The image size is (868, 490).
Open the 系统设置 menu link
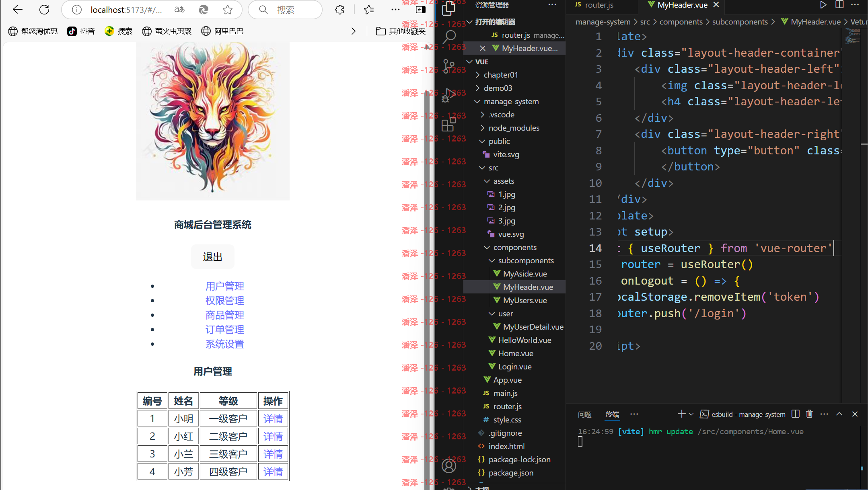coord(224,344)
